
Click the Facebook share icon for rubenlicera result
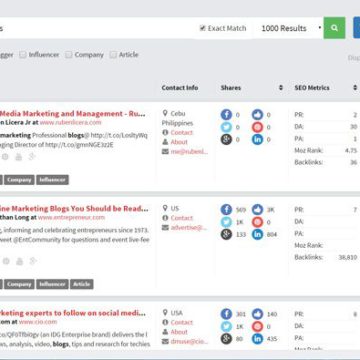click(226, 115)
